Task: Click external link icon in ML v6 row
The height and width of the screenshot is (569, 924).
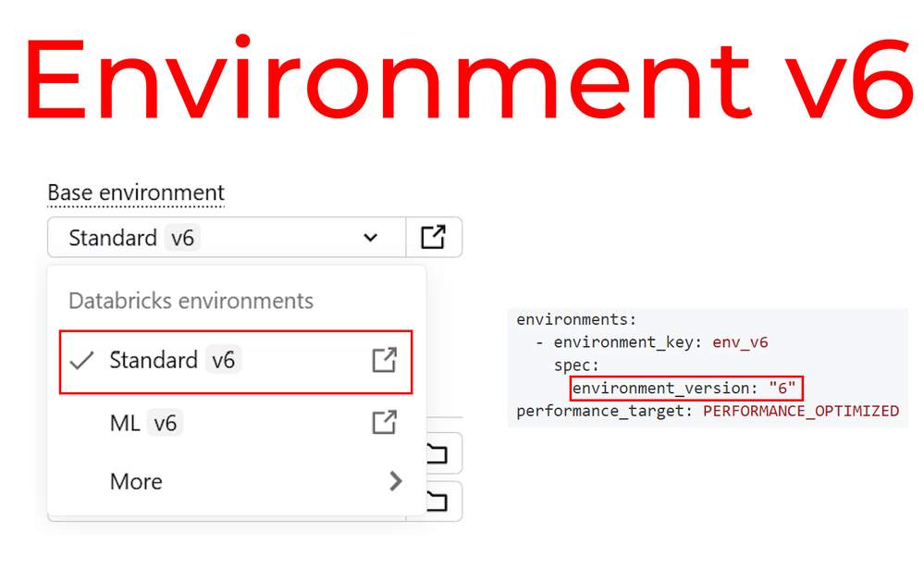Action: [x=384, y=422]
